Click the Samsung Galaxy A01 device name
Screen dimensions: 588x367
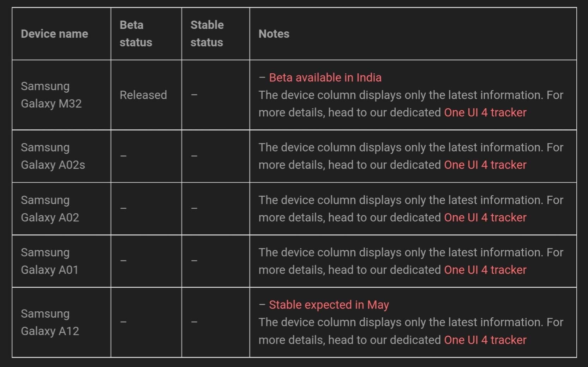pos(49,261)
